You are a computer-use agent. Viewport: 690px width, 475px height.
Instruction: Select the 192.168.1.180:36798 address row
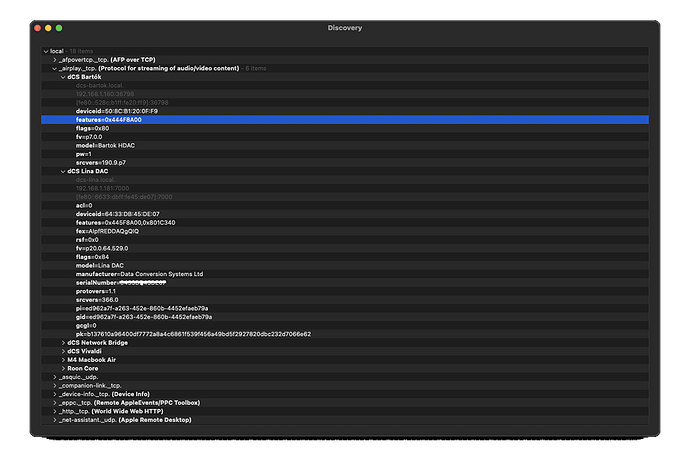pyautogui.click(x=345, y=94)
